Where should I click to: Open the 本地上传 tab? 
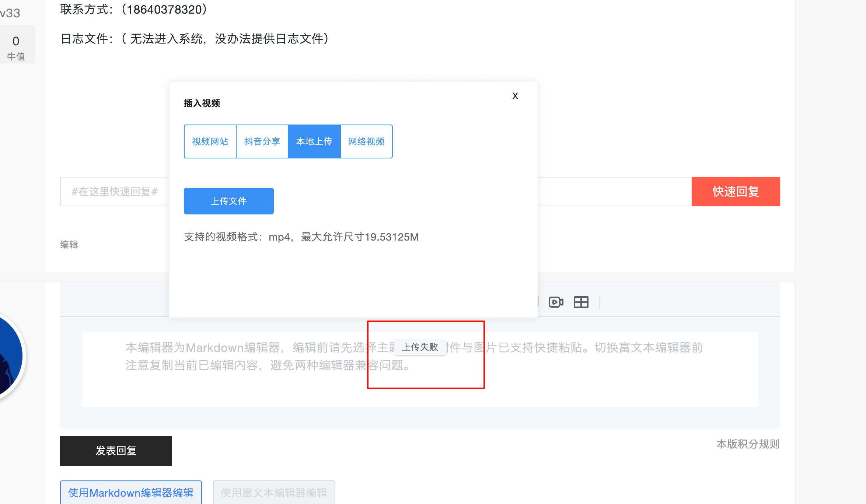click(x=314, y=141)
